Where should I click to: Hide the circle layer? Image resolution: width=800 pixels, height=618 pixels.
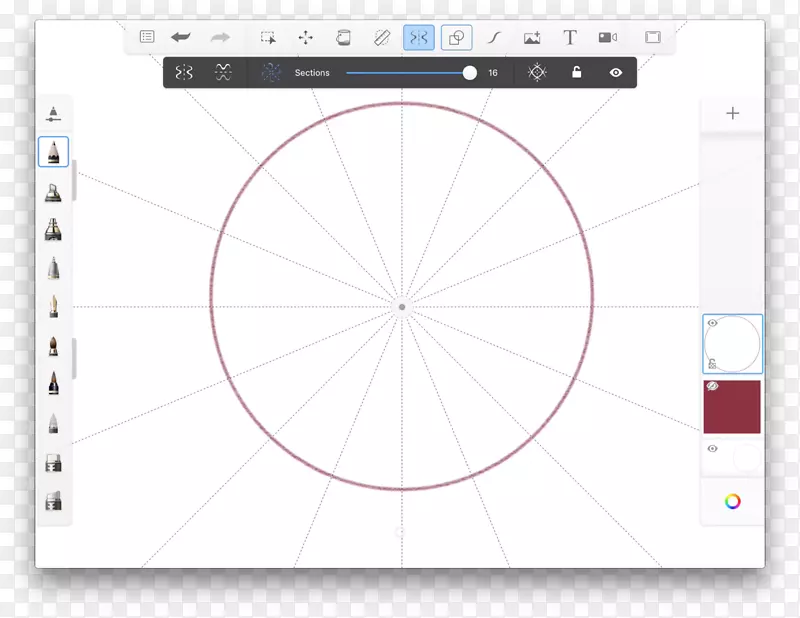(x=713, y=323)
